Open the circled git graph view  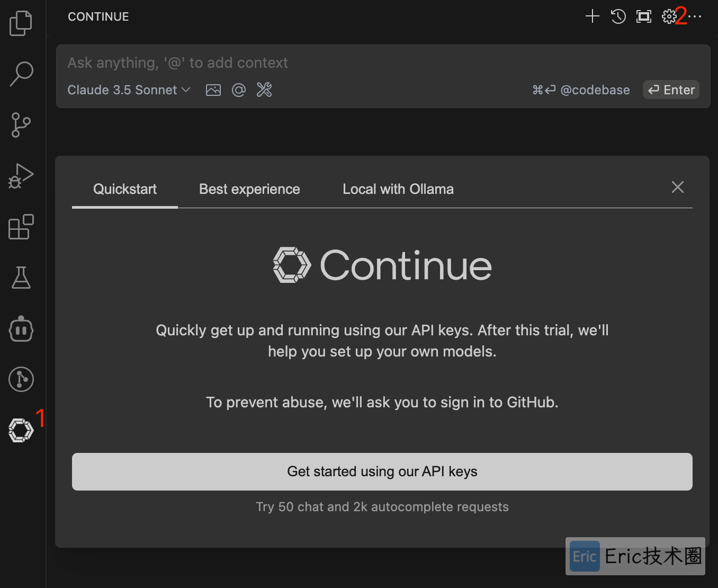21,379
